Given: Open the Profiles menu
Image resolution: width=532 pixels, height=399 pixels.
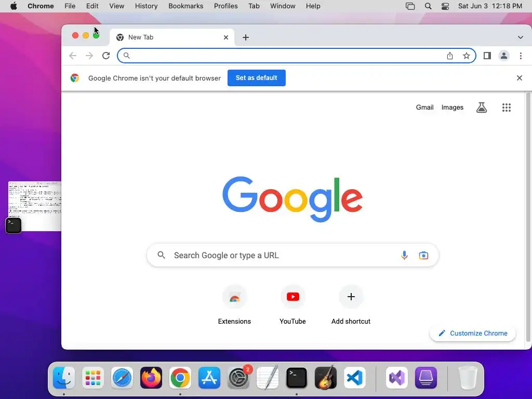Looking at the screenshot, I should point(225,6).
